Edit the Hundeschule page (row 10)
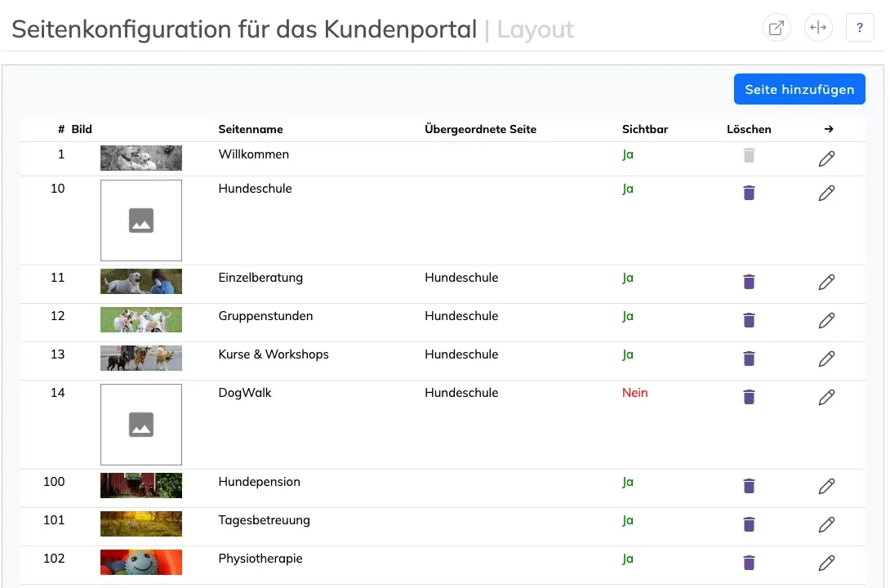890x588 pixels. coord(826,193)
